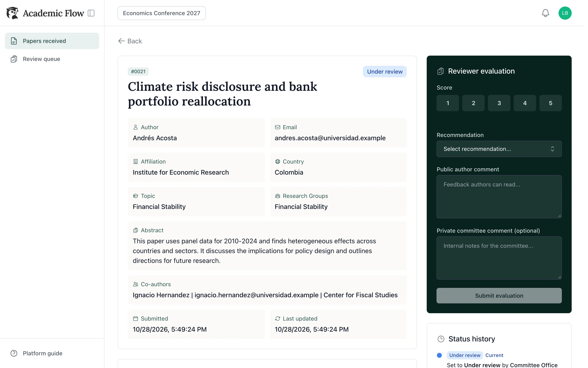
Task: Click Institute for Economic Research text
Action: click(181, 172)
